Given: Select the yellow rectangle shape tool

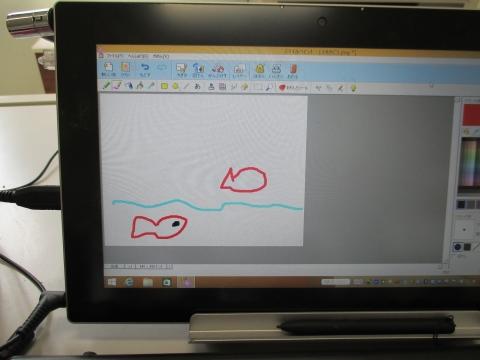Looking at the screenshot, I should pos(164,86).
